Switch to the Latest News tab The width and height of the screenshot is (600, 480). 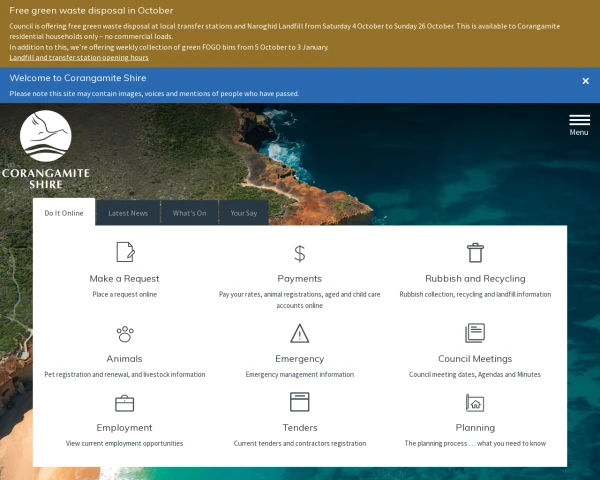point(128,213)
